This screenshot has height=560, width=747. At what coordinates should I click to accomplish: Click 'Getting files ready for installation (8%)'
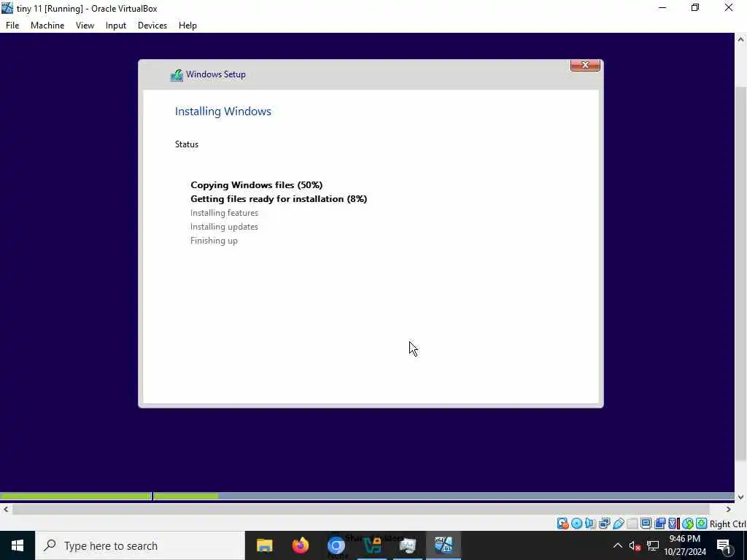279,198
